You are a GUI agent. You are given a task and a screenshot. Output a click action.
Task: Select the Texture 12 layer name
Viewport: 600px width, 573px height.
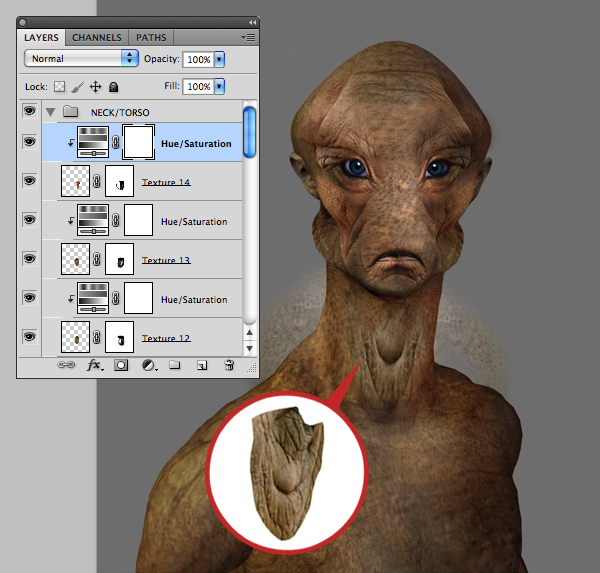[x=166, y=338]
